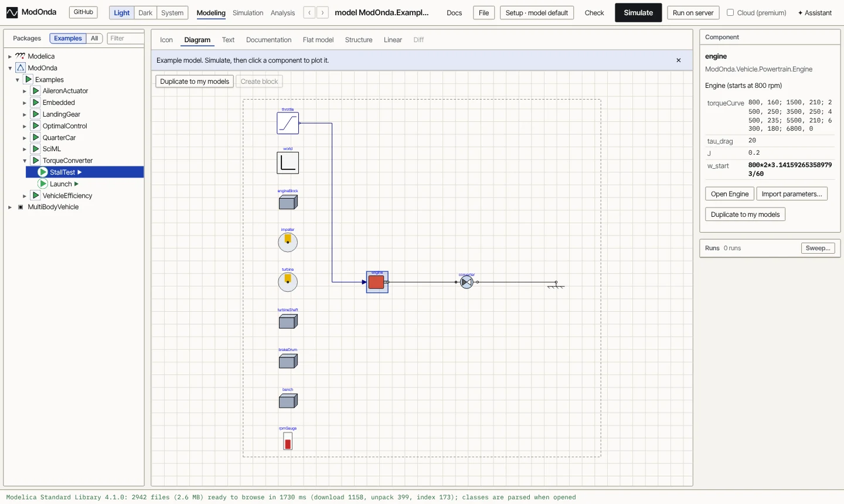Click the run arrow next to Launch

point(76,184)
